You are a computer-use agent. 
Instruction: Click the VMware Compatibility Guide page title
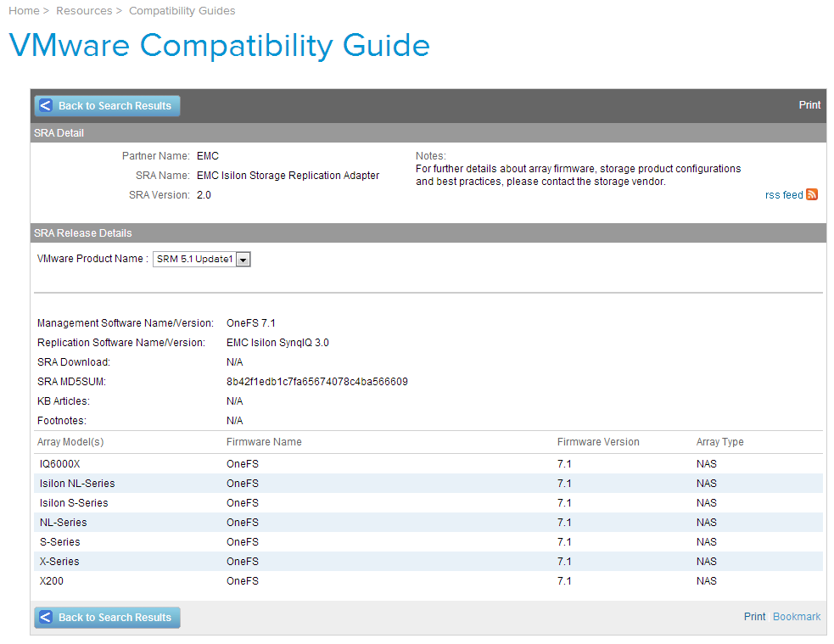219,45
